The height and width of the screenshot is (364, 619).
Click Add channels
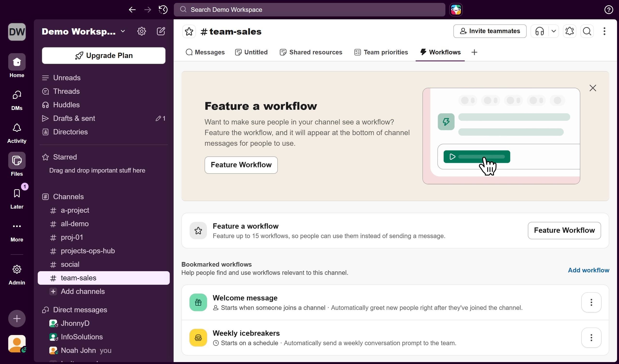point(104,291)
